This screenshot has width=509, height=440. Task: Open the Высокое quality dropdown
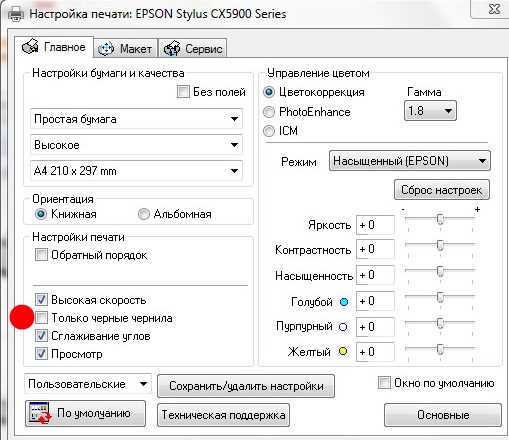click(136, 145)
